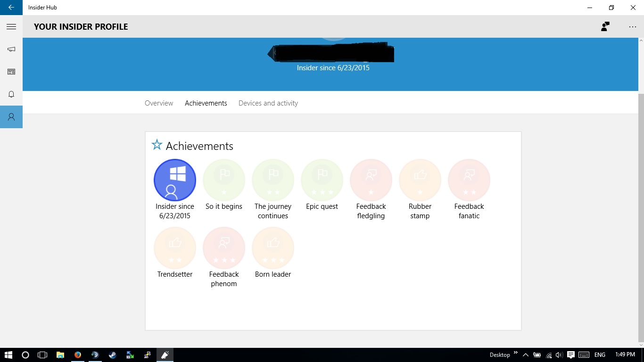This screenshot has height=362, width=644.
Task: Open the Windows Start menu
Action: [8, 355]
